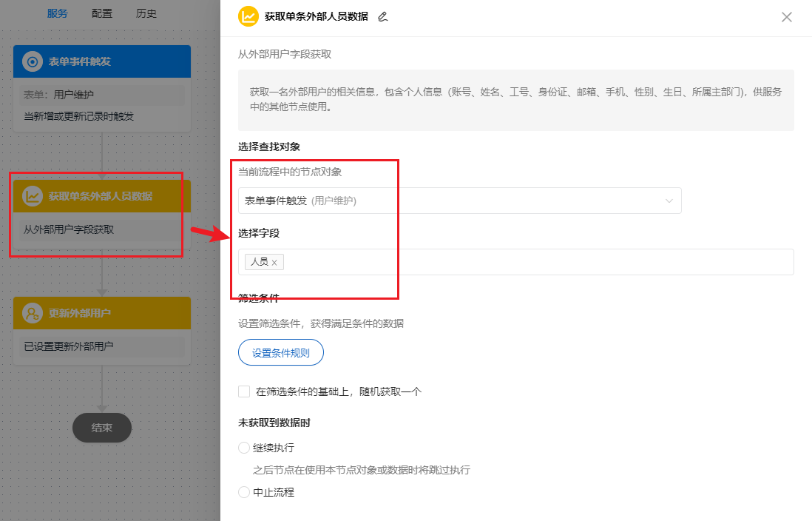
Task: Close the node configuration panel
Action: pyautogui.click(x=787, y=16)
